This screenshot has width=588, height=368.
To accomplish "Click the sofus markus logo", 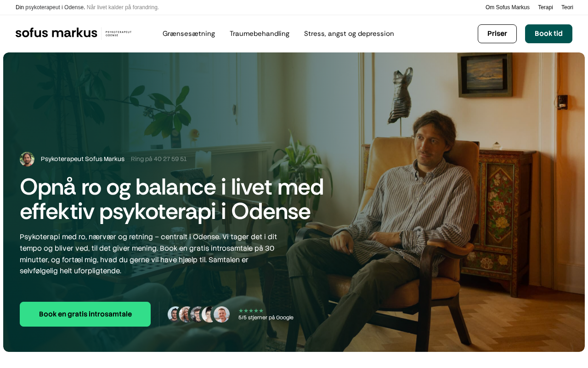I will tap(57, 33).
